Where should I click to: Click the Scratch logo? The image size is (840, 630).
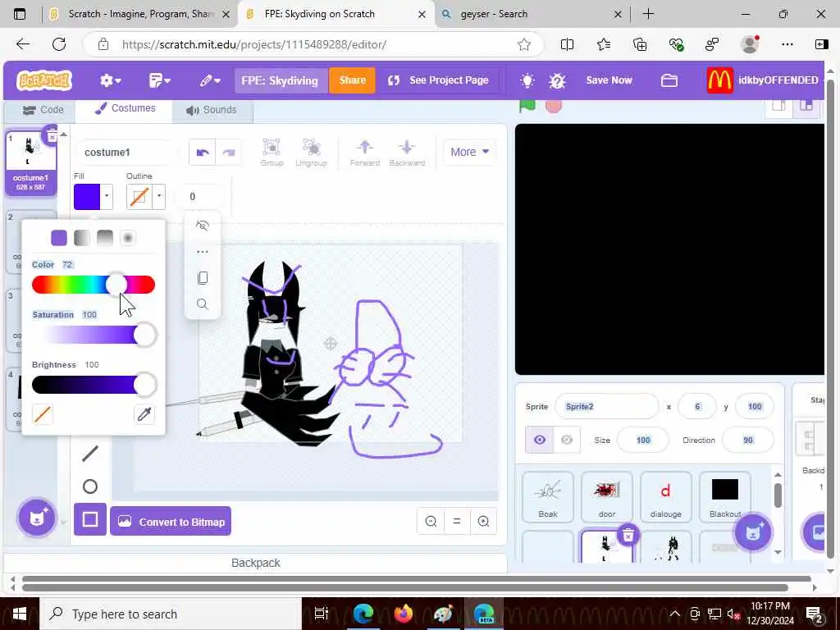[44, 81]
